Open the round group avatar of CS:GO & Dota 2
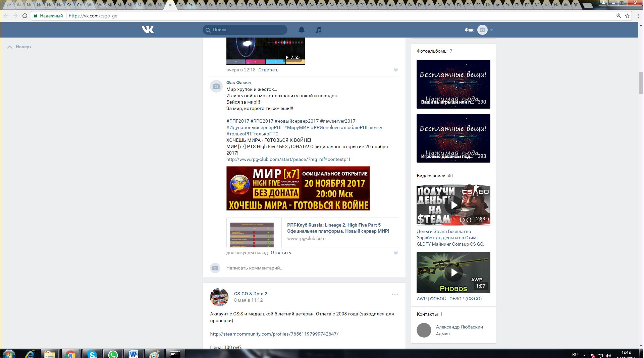 click(x=219, y=297)
